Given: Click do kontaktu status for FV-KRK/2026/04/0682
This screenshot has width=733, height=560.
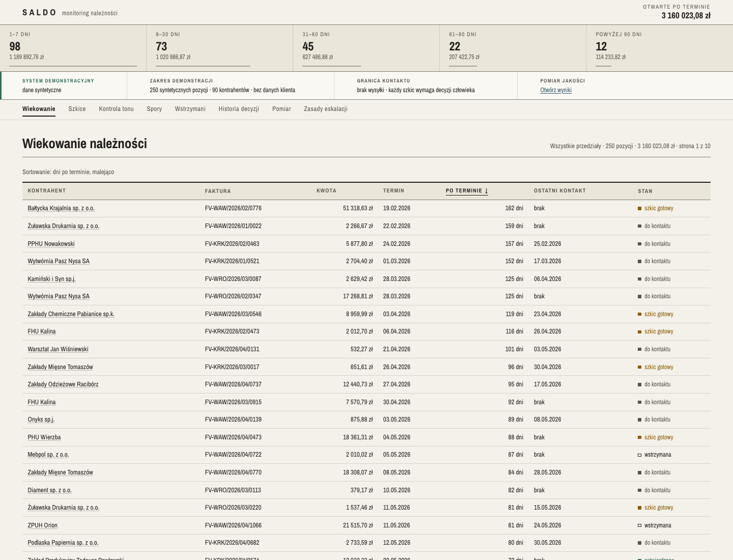Looking at the screenshot, I should click(x=654, y=543).
